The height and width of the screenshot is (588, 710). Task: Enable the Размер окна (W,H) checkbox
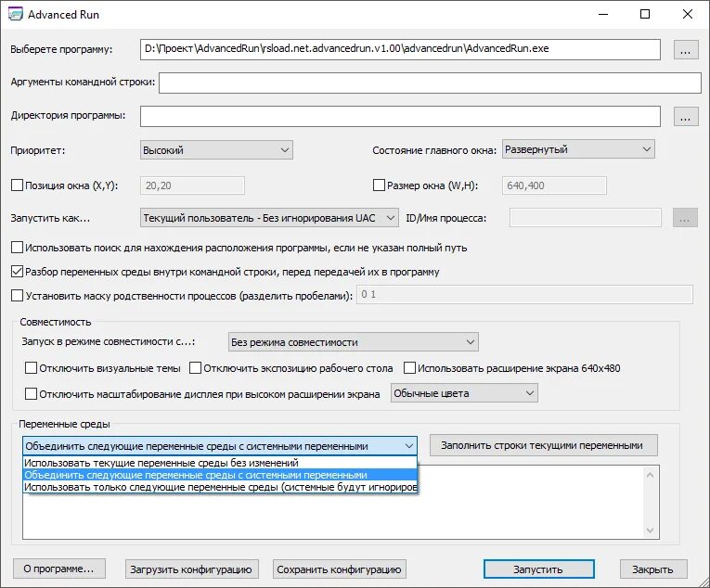tap(379, 185)
